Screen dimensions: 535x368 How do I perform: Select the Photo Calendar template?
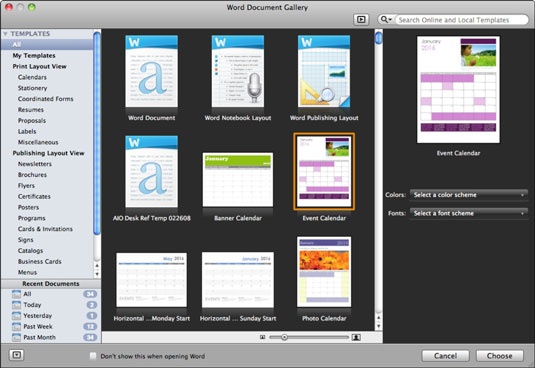[x=324, y=272]
